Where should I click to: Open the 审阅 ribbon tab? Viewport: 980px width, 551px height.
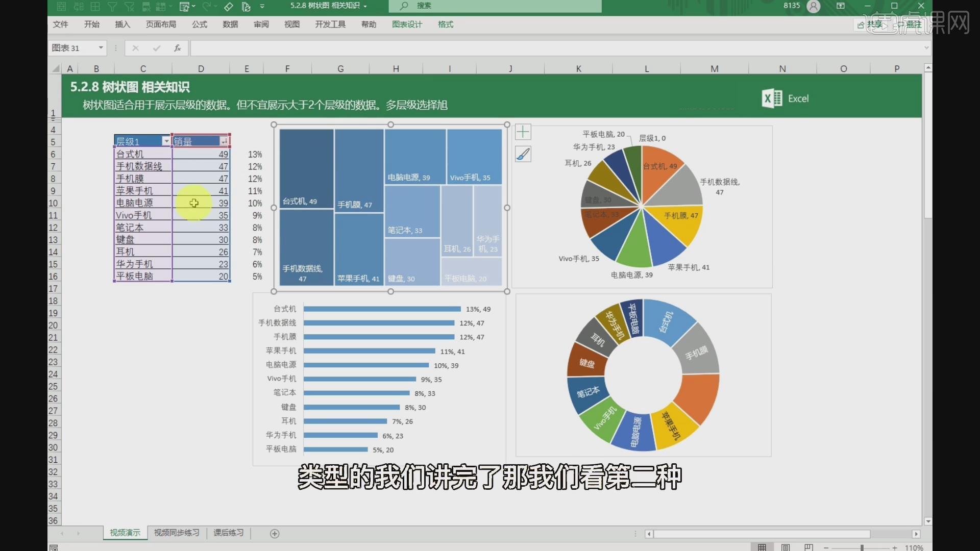point(261,24)
